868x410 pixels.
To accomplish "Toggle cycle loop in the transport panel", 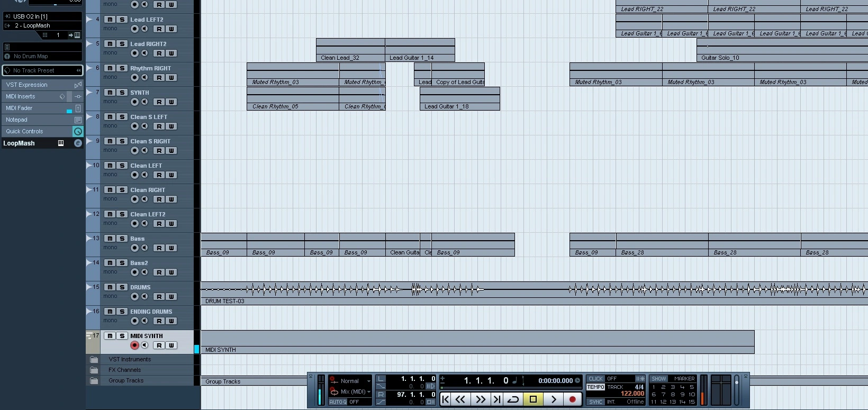I will click(x=513, y=399).
